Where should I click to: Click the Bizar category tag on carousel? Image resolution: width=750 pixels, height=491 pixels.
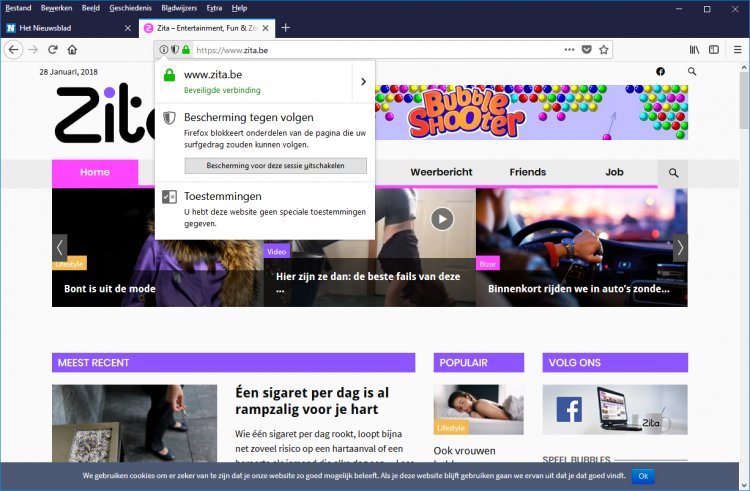[x=487, y=264]
